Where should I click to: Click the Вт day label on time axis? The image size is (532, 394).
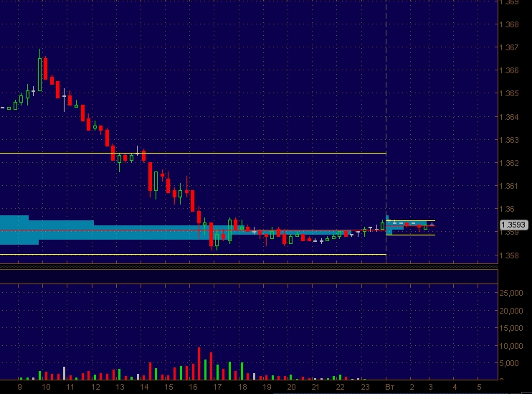pyautogui.click(x=390, y=387)
